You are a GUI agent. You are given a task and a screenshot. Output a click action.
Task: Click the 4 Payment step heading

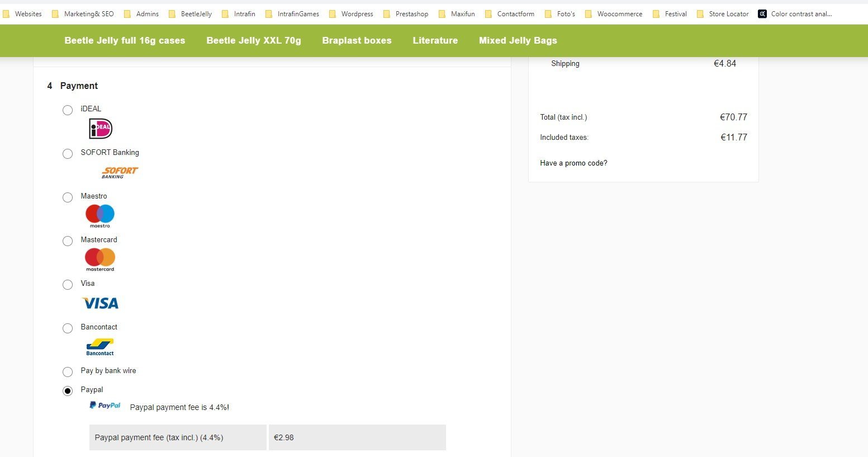pyautogui.click(x=73, y=86)
